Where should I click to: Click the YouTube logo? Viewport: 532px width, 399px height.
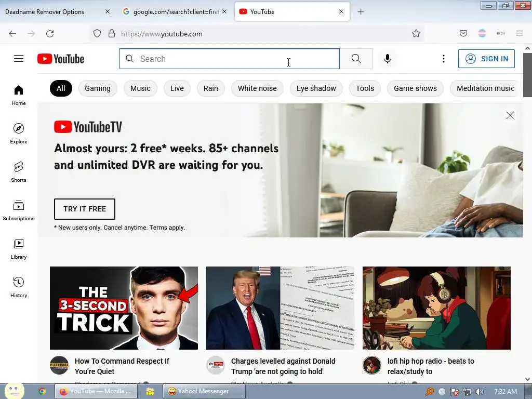pyautogui.click(x=61, y=59)
